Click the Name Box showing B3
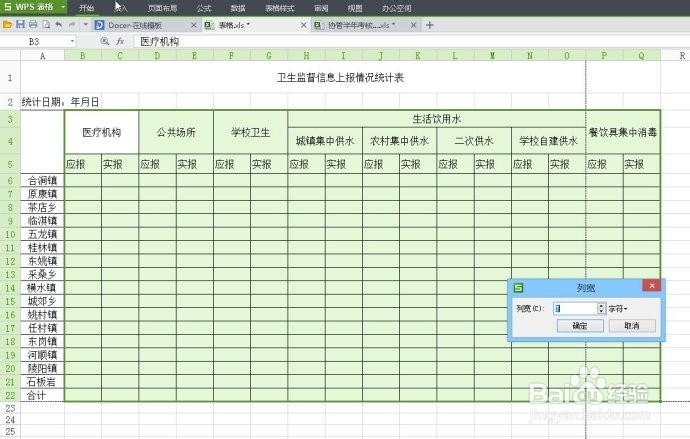 click(34, 41)
